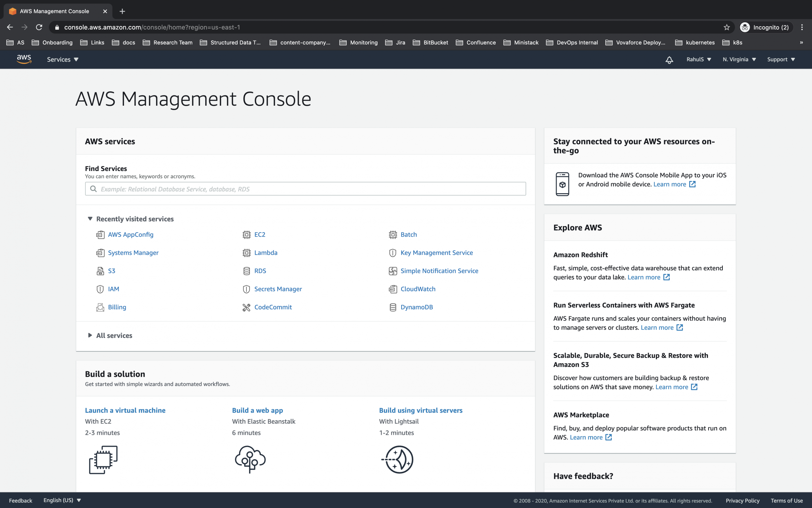The image size is (812, 508).
Task: Open the Monitoring bookmarks folder
Action: 358,42
